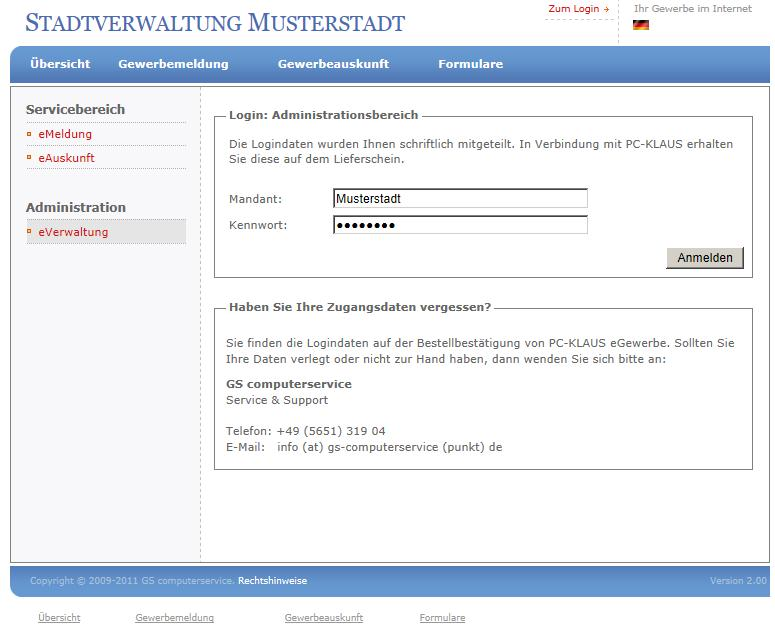Select Gewerbeauskunft in the blue navigation bar
The height and width of the screenshot is (638, 775).
[333, 64]
